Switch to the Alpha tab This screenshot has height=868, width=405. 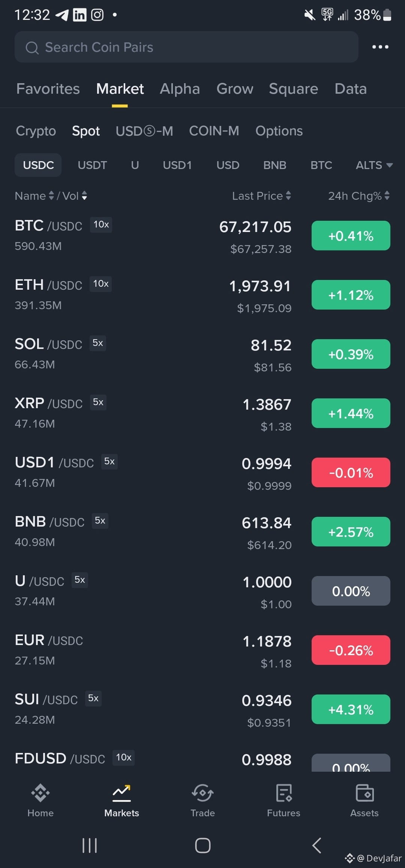[x=180, y=89]
